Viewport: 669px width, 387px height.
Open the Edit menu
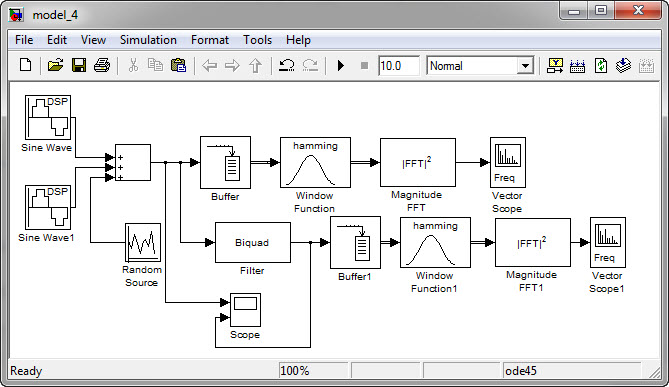pyautogui.click(x=57, y=40)
